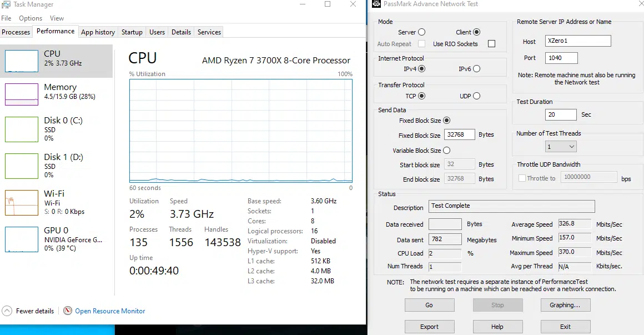Select the CPU performance graph thumbnail
The width and height of the screenshot is (644, 335).
pyautogui.click(x=22, y=61)
